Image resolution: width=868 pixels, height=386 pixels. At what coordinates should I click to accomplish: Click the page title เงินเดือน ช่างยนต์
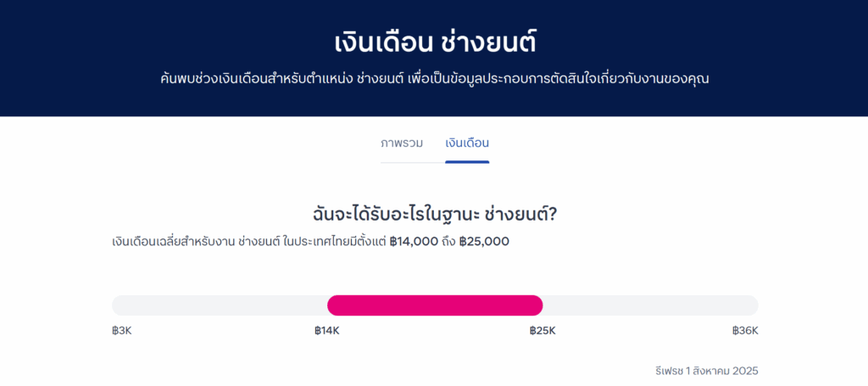[x=434, y=42]
